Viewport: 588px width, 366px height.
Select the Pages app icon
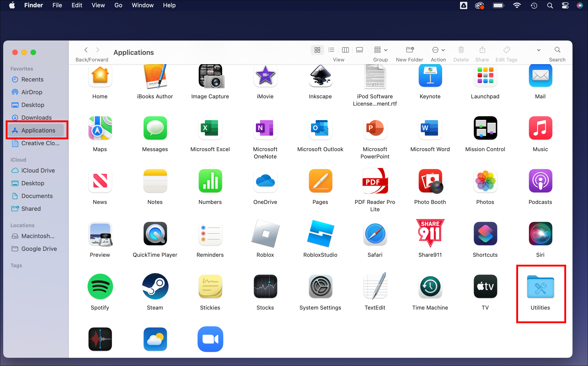(320, 181)
